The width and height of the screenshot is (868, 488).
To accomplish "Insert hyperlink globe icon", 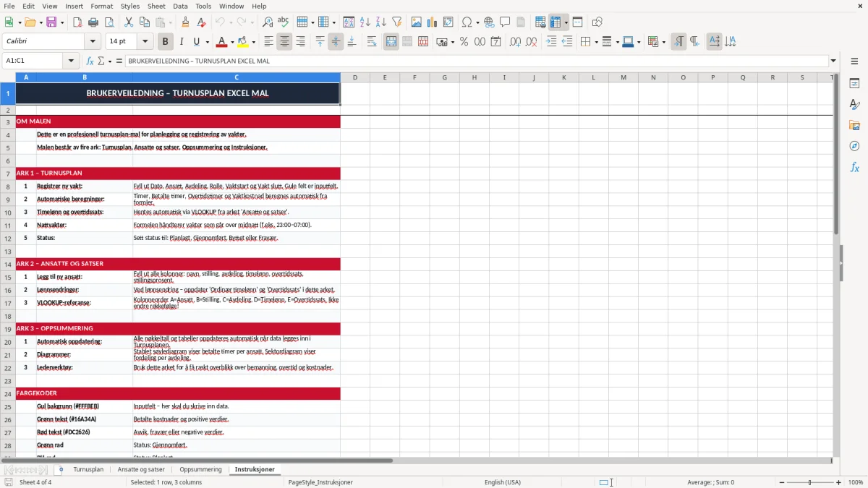I will coord(489,22).
